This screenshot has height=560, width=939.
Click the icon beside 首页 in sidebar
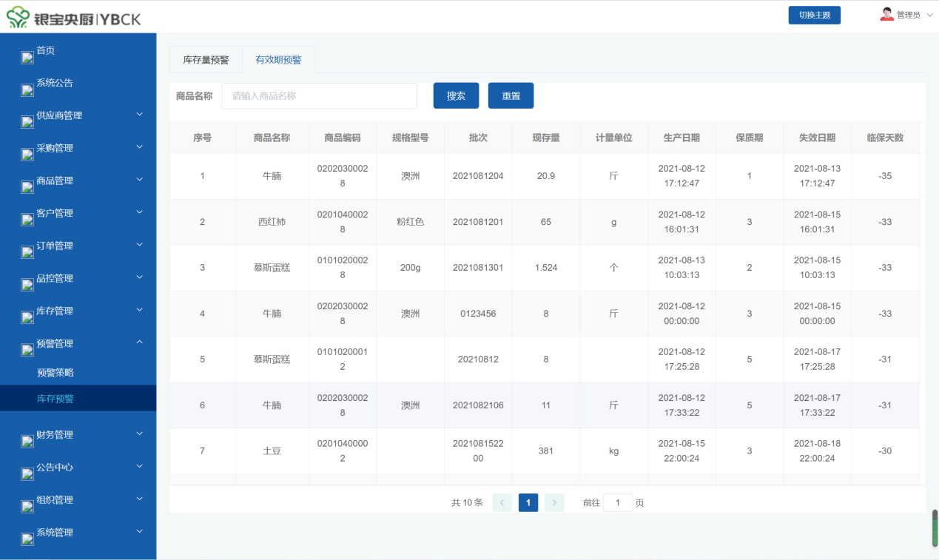tap(27, 58)
